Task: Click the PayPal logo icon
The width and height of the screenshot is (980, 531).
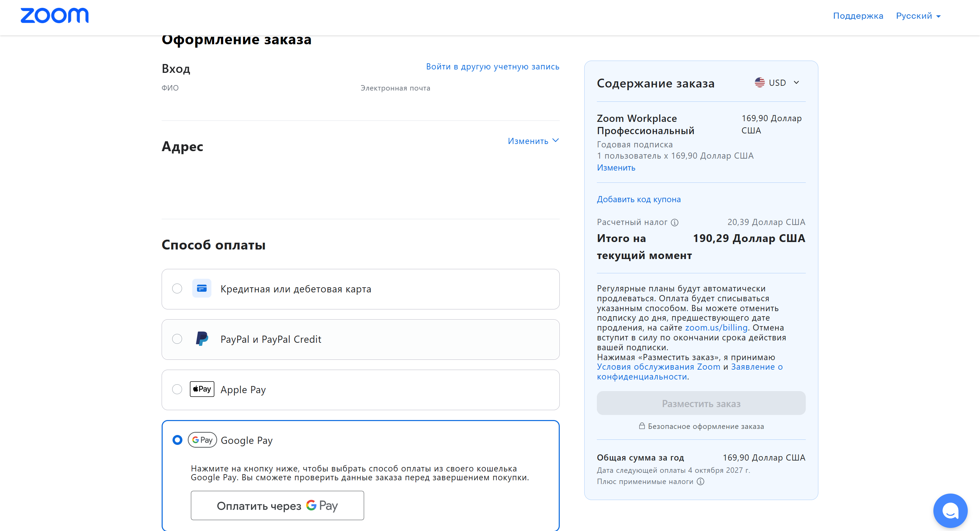Action: (202, 339)
